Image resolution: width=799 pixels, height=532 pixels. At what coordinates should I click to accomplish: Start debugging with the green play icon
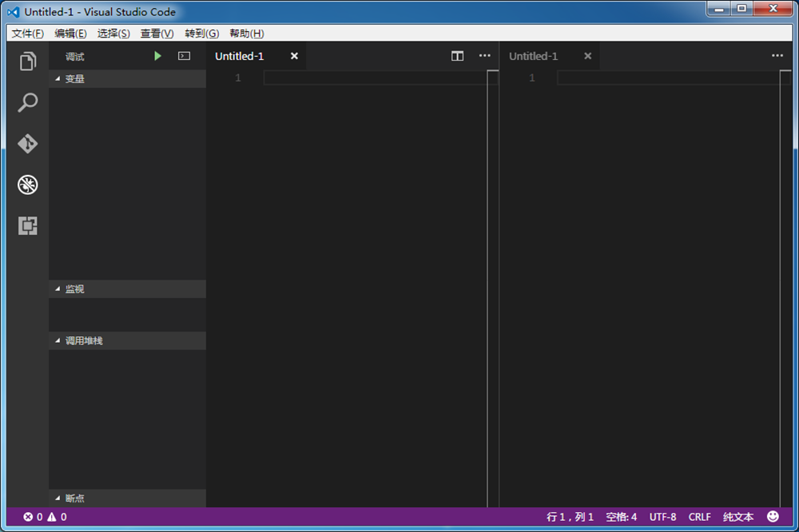click(x=157, y=56)
